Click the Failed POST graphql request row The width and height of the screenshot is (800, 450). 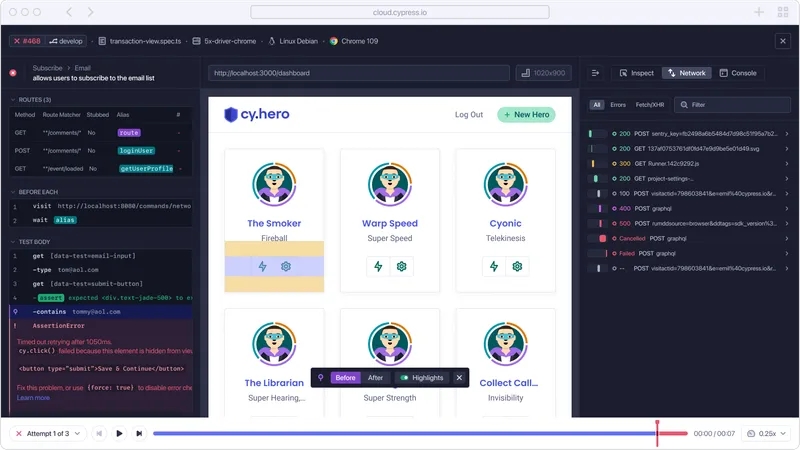tap(688, 254)
